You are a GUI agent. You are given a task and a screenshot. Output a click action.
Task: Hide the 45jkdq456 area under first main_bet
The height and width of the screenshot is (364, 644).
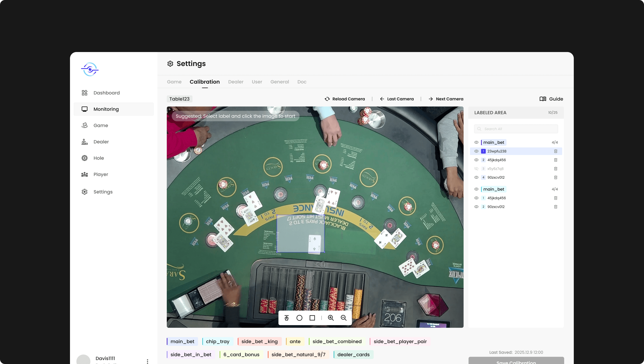click(476, 160)
